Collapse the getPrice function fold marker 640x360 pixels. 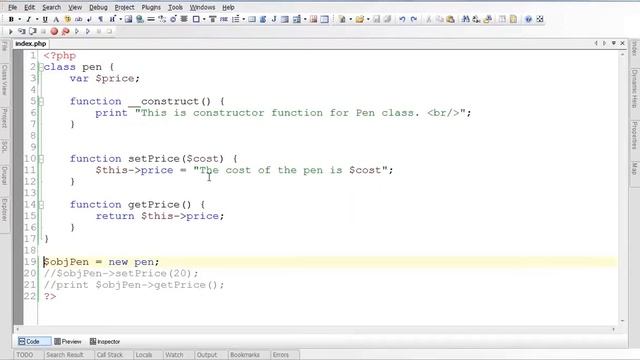(41, 204)
